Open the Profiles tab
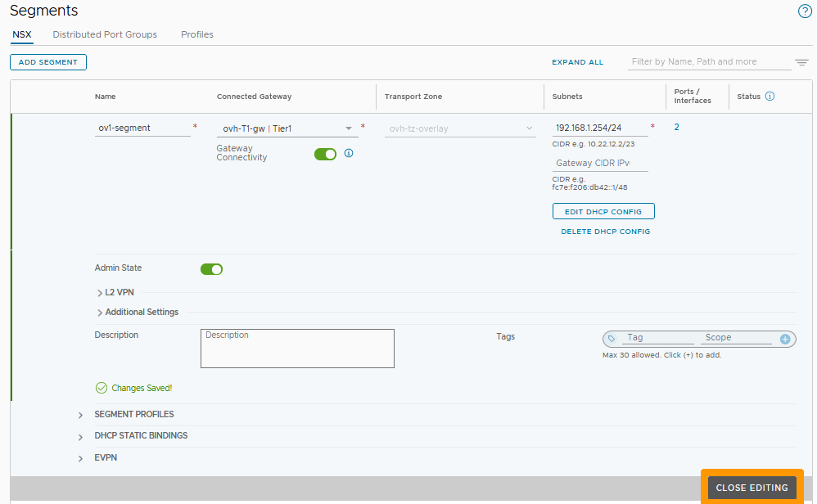Image resolution: width=817 pixels, height=504 pixels. click(x=196, y=34)
